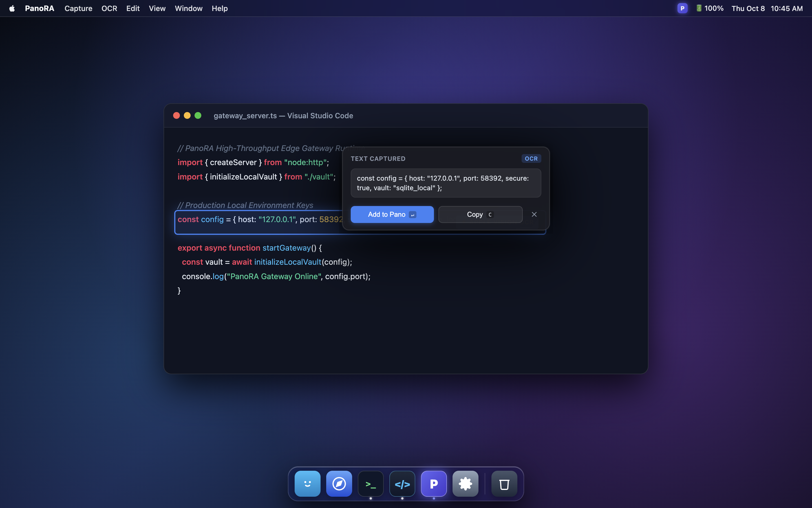Open the Apple menu

coord(12,8)
